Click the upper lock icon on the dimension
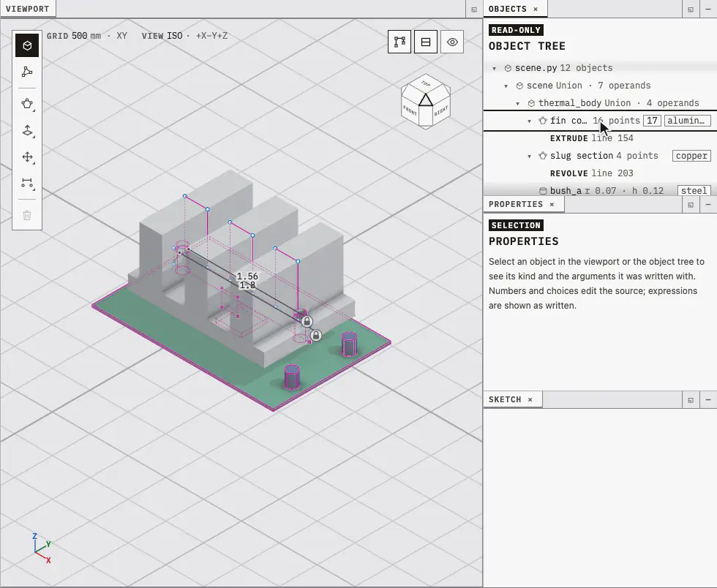The height and width of the screenshot is (588, 717). (307, 322)
